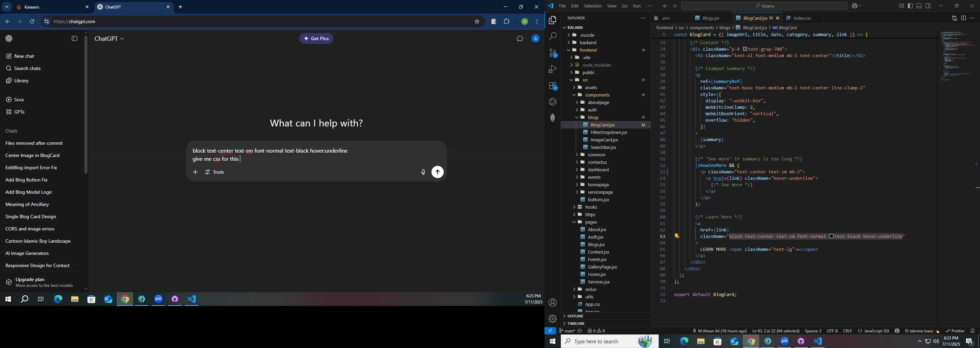Click the ChatGPT sidebar vertical scrollbar
The image size is (980, 348).
coord(86,104)
